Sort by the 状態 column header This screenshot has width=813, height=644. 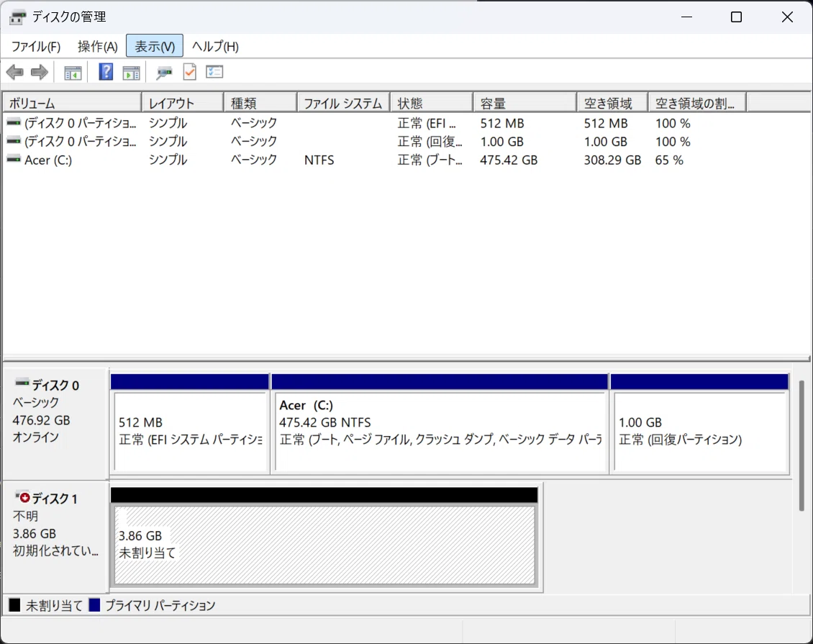[x=432, y=103]
